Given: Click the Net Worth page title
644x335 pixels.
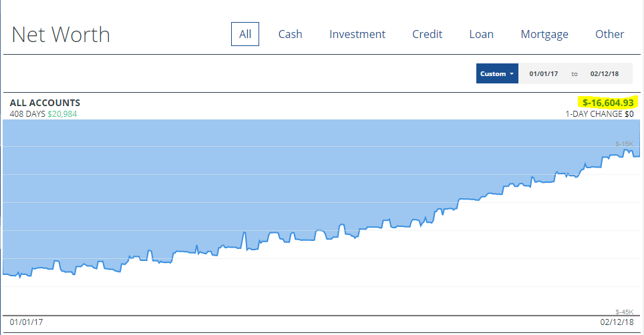Looking at the screenshot, I should pyautogui.click(x=61, y=35).
